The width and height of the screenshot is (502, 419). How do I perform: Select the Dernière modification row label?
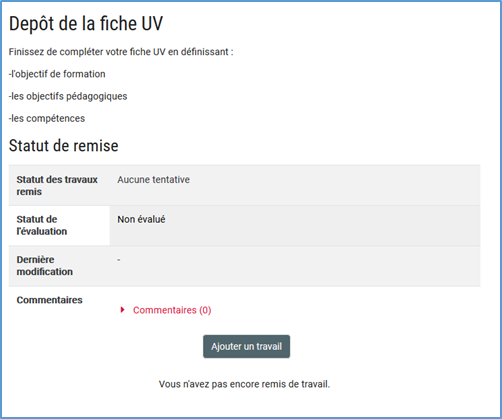(x=45, y=266)
